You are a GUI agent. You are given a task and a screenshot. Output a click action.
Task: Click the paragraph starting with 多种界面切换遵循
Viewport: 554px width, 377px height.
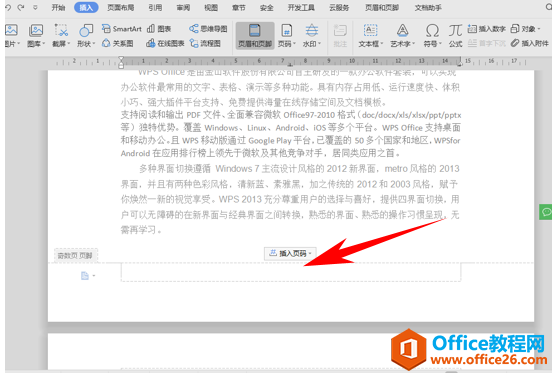pos(290,199)
